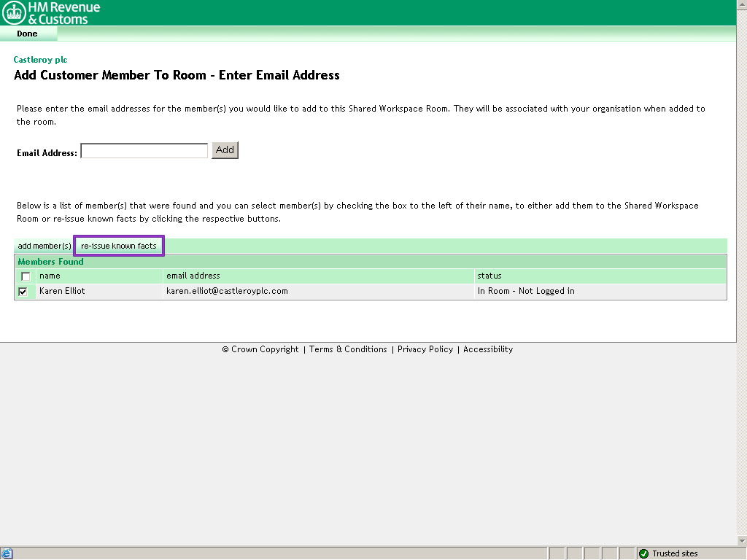Click the In Room - Not Logged in status
This screenshot has height=560, width=747.
point(526,291)
